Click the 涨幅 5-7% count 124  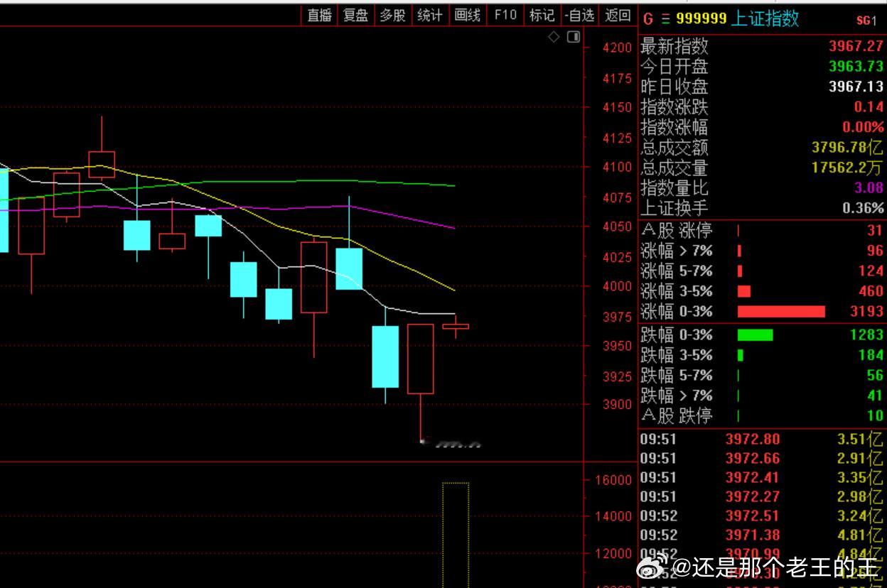click(x=871, y=271)
